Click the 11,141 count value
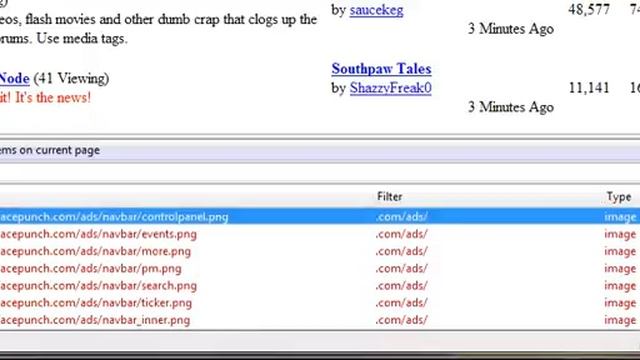This screenshot has width=640, height=360. coord(589,88)
